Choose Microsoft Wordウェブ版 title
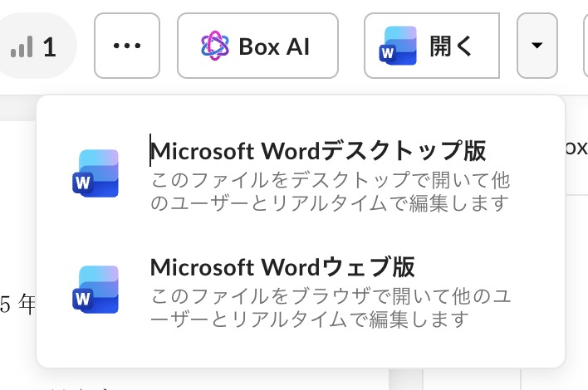588x390 pixels. tap(282, 267)
